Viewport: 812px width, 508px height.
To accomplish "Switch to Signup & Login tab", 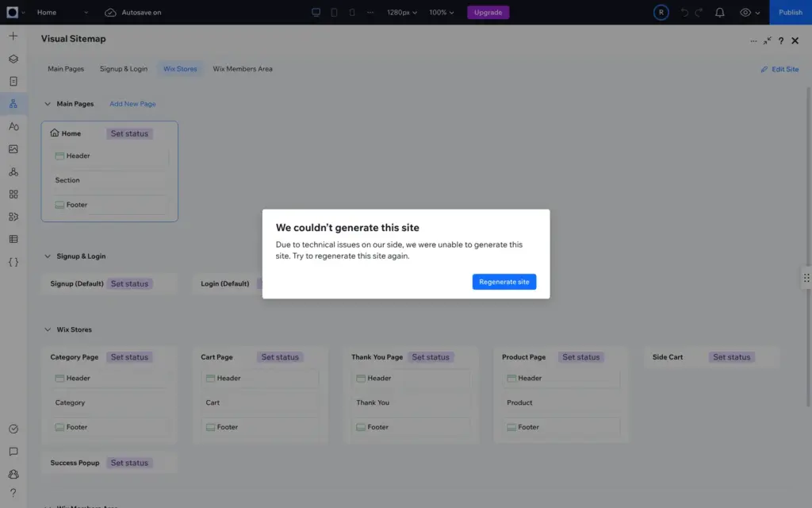I will click(123, 69).
